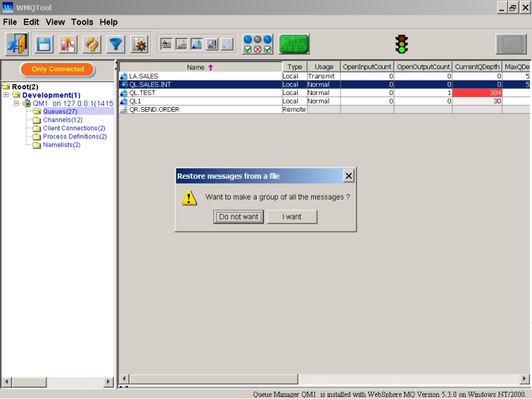
Task: Click the faded fifth queue view icon
Action: pos(227,45)
